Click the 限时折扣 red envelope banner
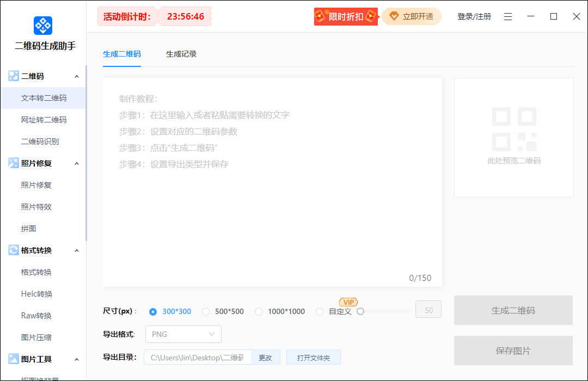This screenshot has width=588, height=381. coord(346,16)
